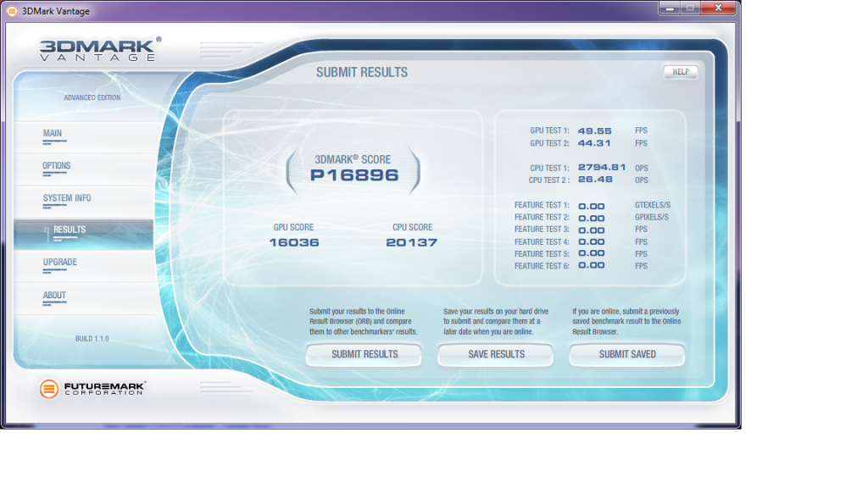868x488 pixels.
Task: Select GPU Test 1 value 49.55
Action: click(594, 131)
